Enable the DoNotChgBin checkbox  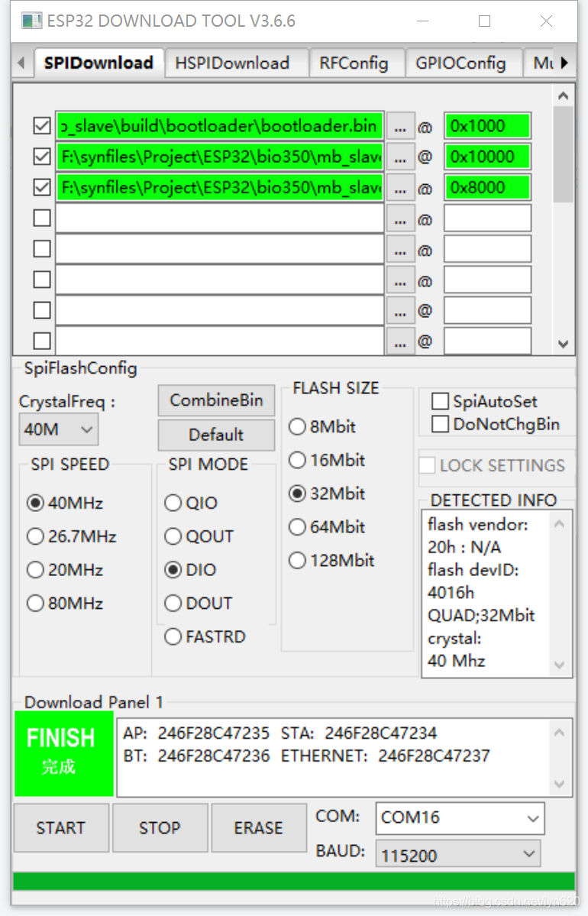440,424
